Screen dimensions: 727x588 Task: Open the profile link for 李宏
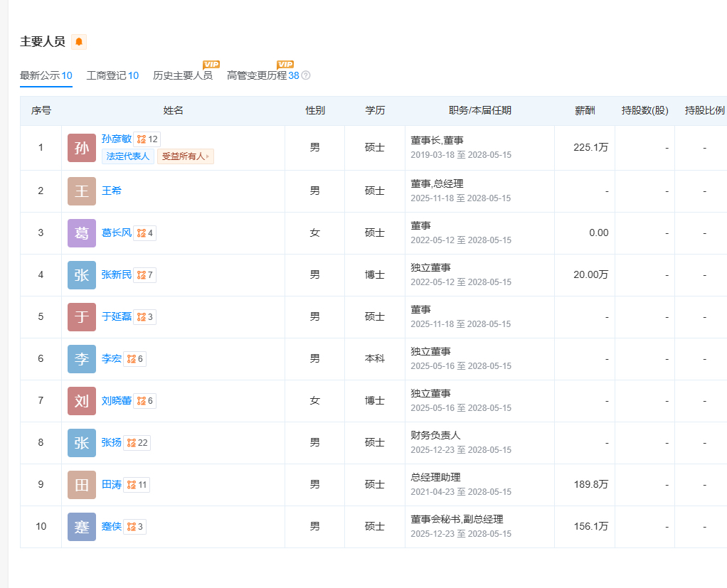tap(111, 358)
